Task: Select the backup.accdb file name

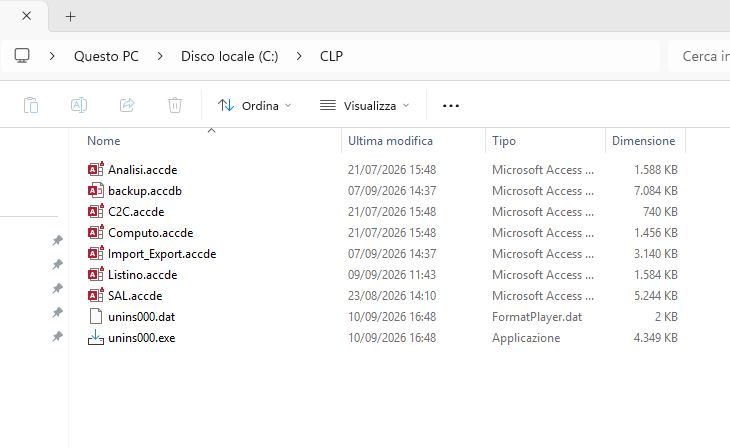Action: pyautogui.click(x=145, y=190)
